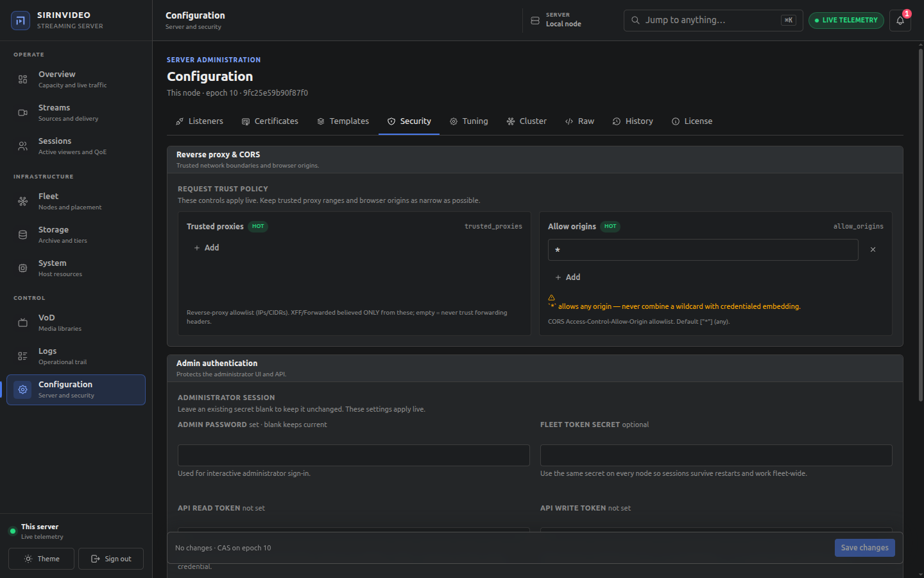This screenshot has width=924, height=578.
Task: Toggle the Theme button
Action: [x=41, y=559]
